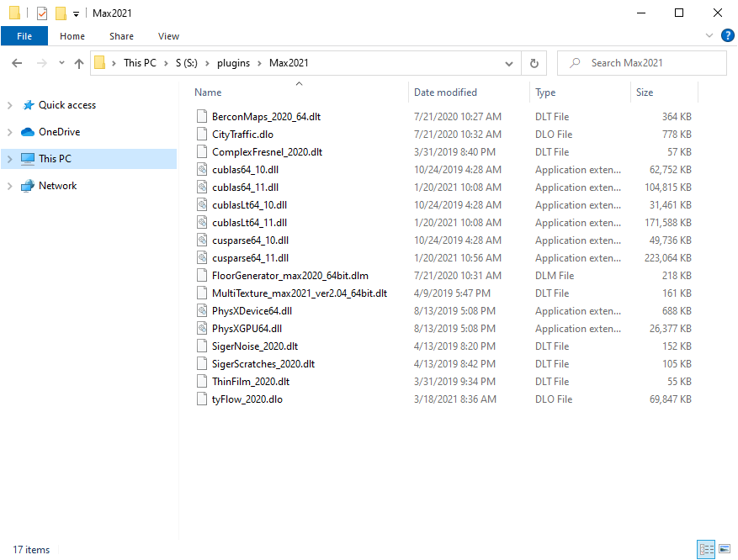The height and width of the screenshot is (560, 738).
Task: Open address bar history dropdown
Action: click(x=509, y=63)
